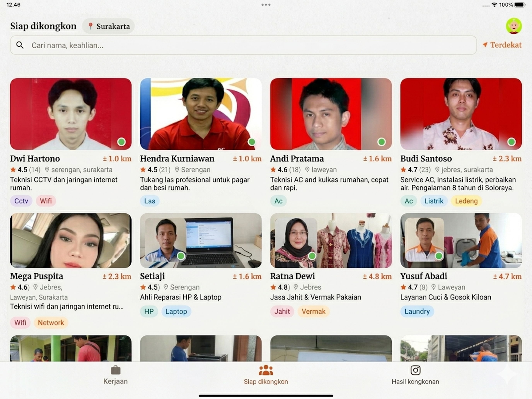Click the Terdekat navigation arrow icon
Viewport: 532px width, 399px height.
coord(485,45)
